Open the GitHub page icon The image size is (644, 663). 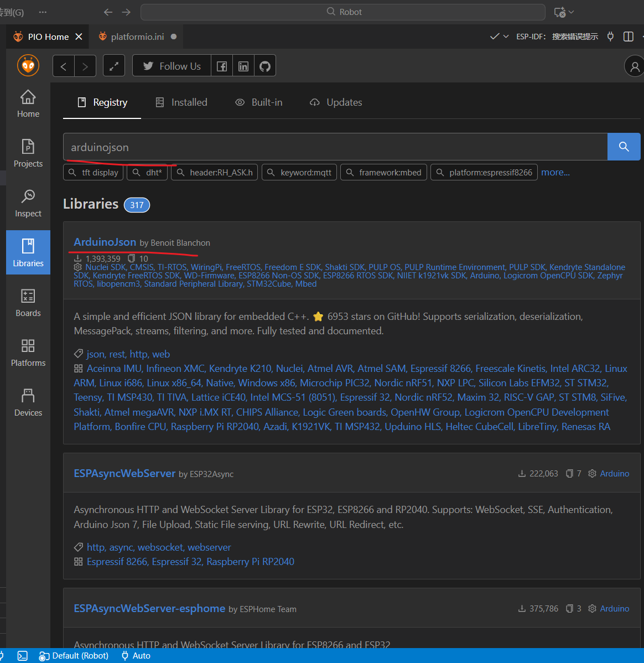click(x=264, y=66)
